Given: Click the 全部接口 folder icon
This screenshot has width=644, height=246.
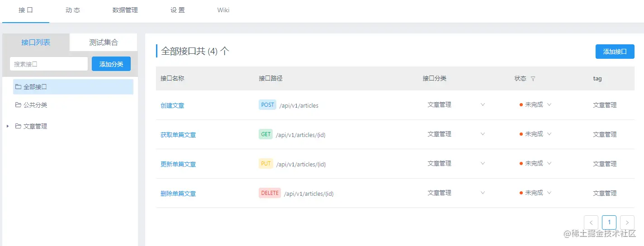Looking at the screenshot, I should [18, 87].
